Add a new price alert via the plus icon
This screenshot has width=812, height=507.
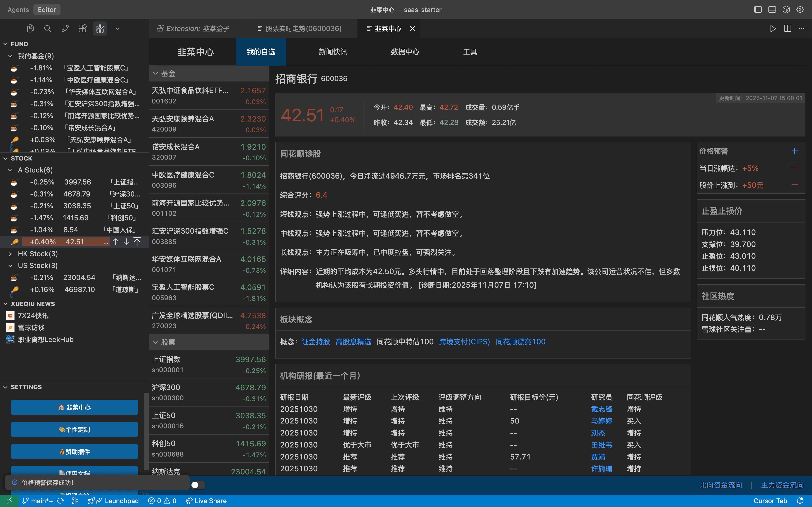click(794, 151)
